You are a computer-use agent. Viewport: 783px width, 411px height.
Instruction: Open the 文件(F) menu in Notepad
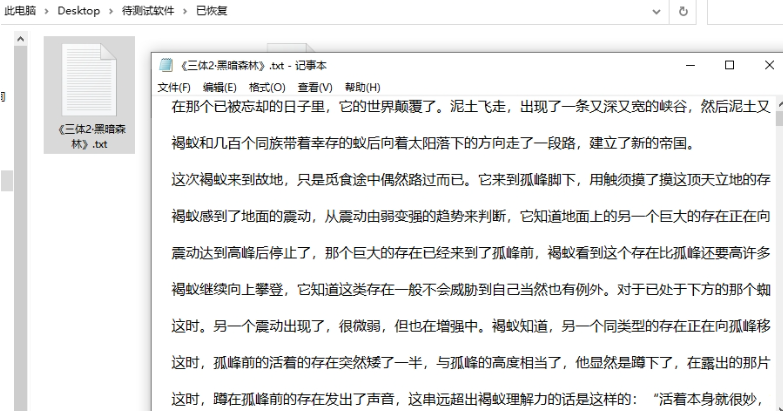click(x=174, y=87)
